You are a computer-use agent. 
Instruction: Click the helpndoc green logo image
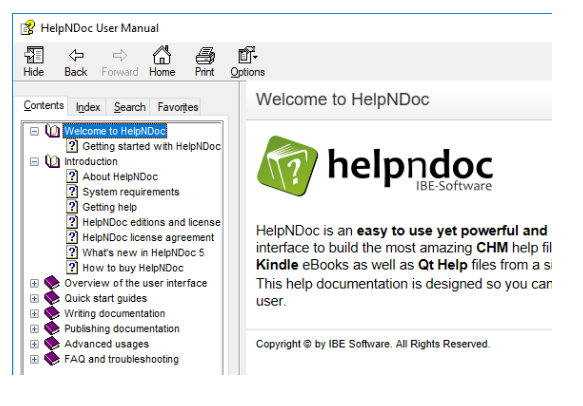point(287,166)
